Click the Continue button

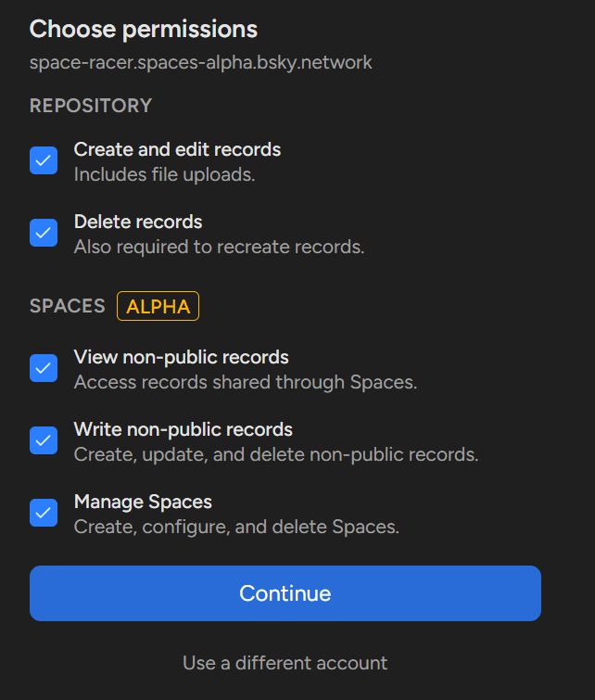(x=285, y=593)
